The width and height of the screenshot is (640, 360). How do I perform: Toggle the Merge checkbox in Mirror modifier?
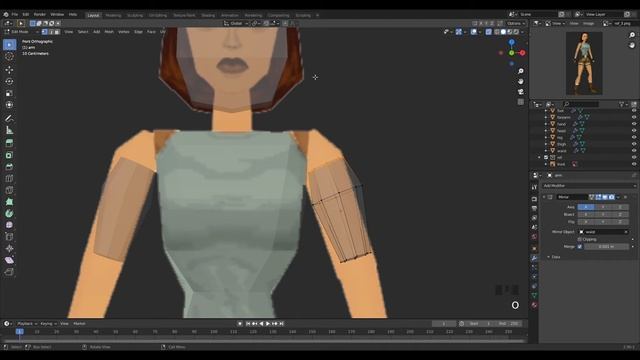[580, 247]
